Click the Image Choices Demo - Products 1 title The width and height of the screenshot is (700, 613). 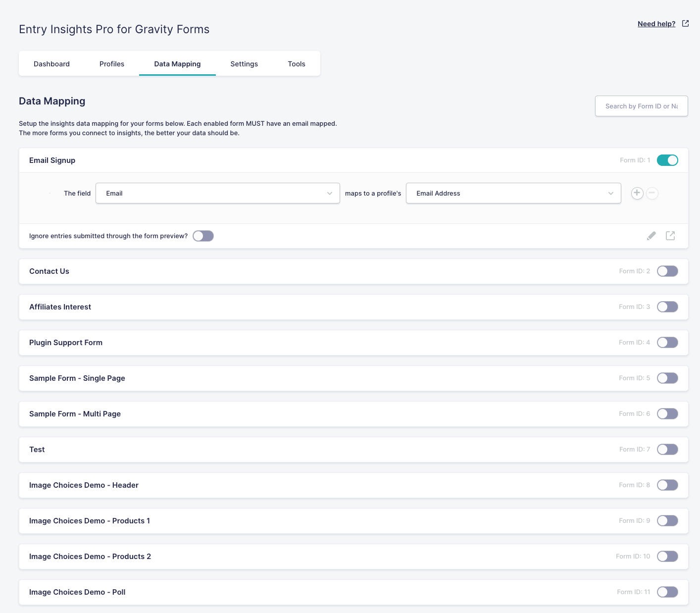coord(90,521)
